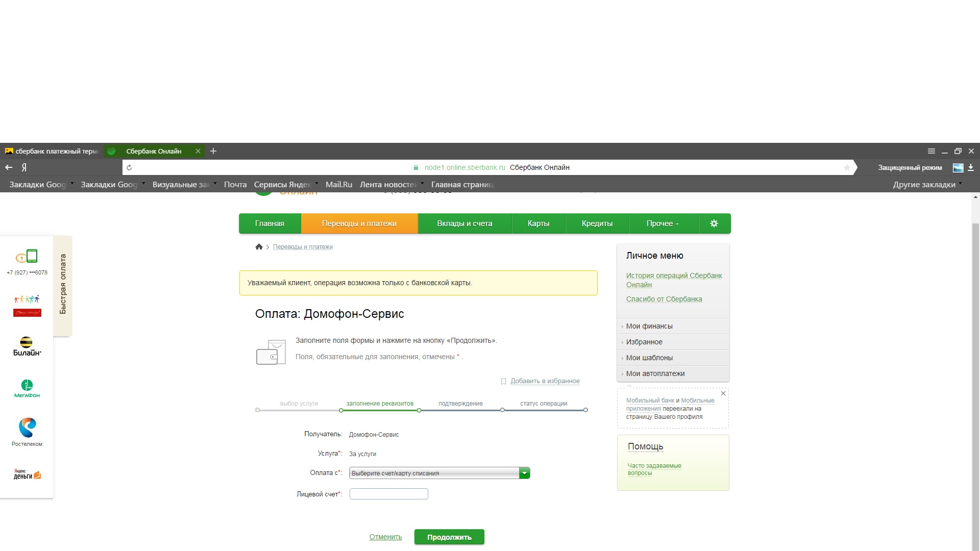
Task: Click into the Лицевой счет input field
Action: point(388,494)
